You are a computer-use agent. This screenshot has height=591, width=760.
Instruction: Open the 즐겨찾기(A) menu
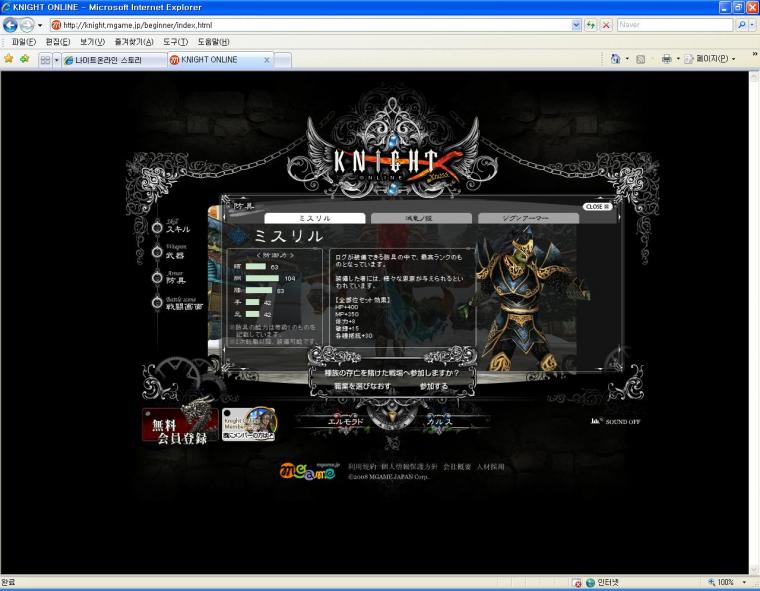(134, 42)
